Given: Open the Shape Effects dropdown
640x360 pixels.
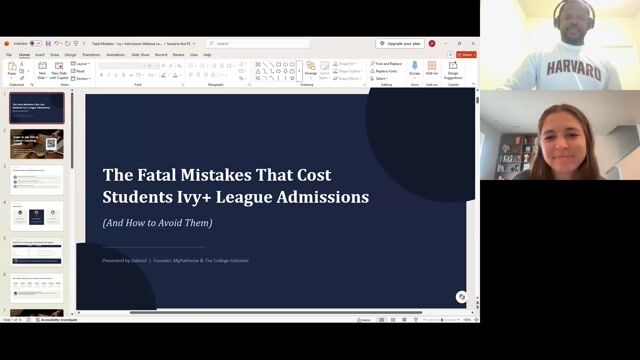Looking at the screenshot, I should [347, 78].
